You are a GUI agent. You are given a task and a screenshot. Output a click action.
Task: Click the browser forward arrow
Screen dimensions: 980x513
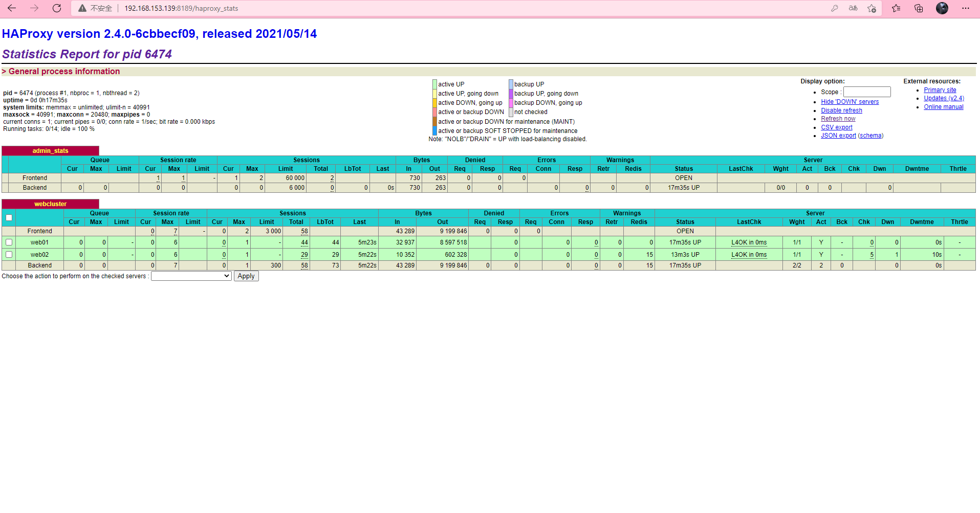[x=34, y=8]
